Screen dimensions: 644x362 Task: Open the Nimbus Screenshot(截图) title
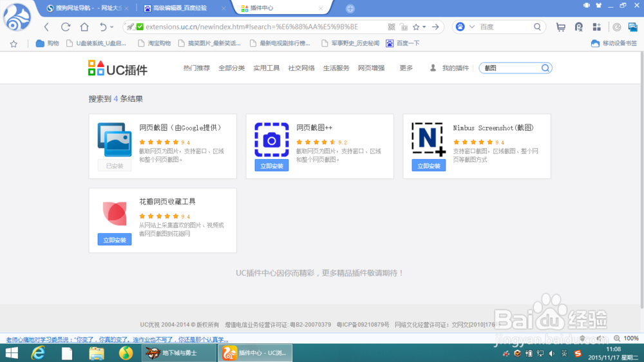point(493,128)
